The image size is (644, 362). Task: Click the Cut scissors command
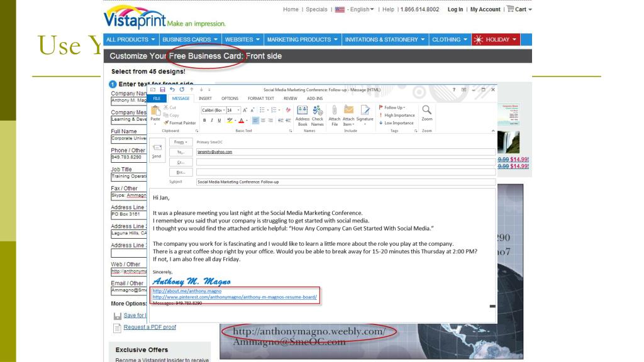[170, 107]
